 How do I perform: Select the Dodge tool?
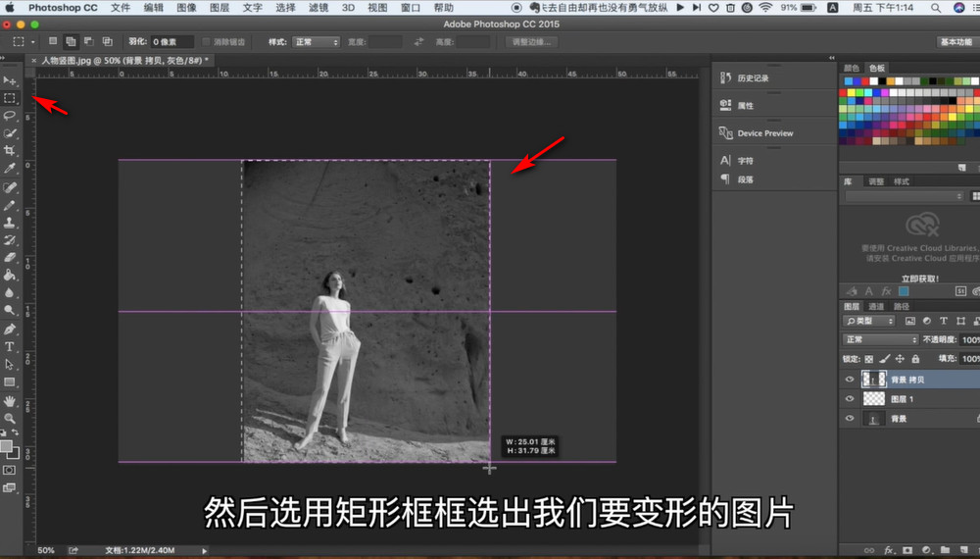pos(10,310)
